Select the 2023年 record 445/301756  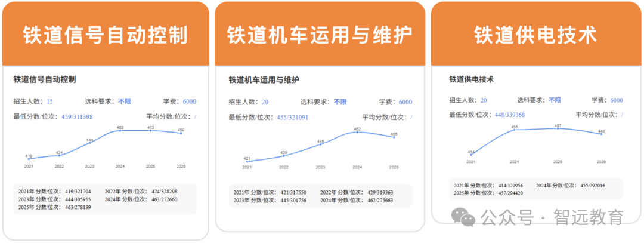270,200
